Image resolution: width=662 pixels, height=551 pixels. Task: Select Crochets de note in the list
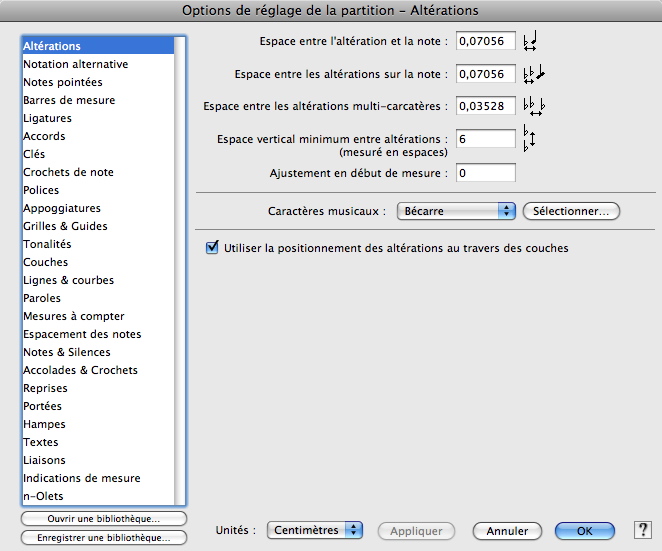pos(98,172)
